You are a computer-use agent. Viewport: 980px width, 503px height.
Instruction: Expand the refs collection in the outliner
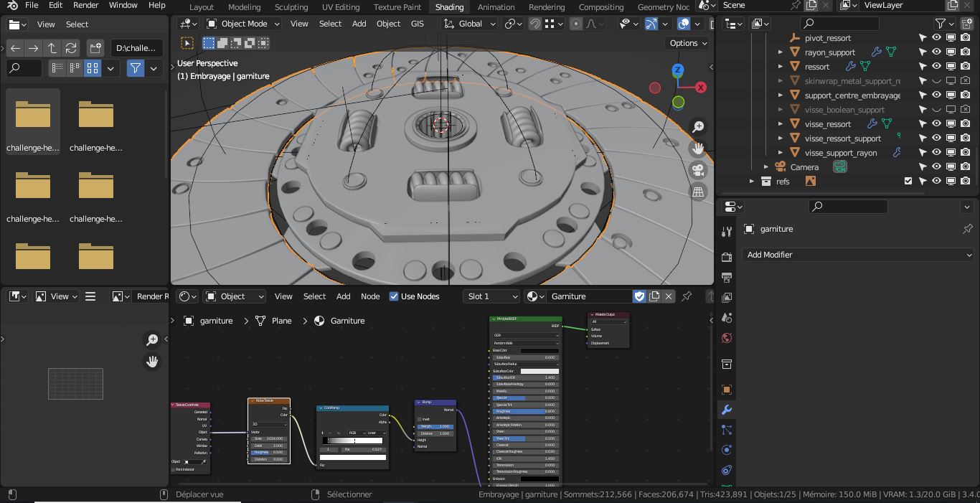click(x=752, y=181)
